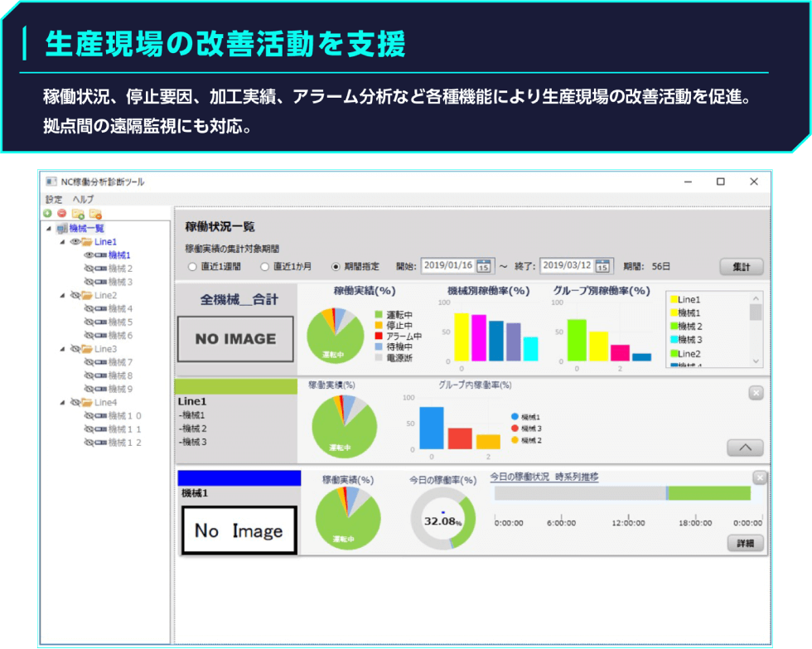This screenshot has width=812, height=649.
Task: Collapse the Line1 panel with up-chevron button
Action: coord(744,448)
